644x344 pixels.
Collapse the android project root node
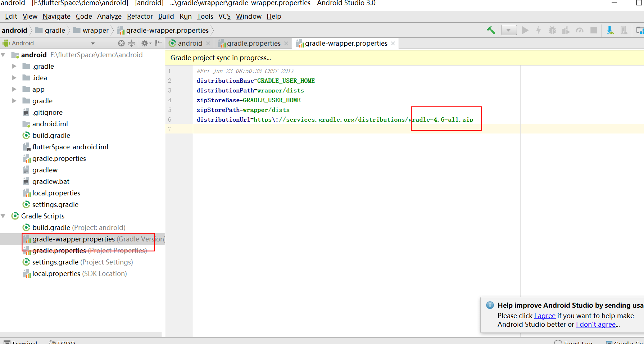3,55
